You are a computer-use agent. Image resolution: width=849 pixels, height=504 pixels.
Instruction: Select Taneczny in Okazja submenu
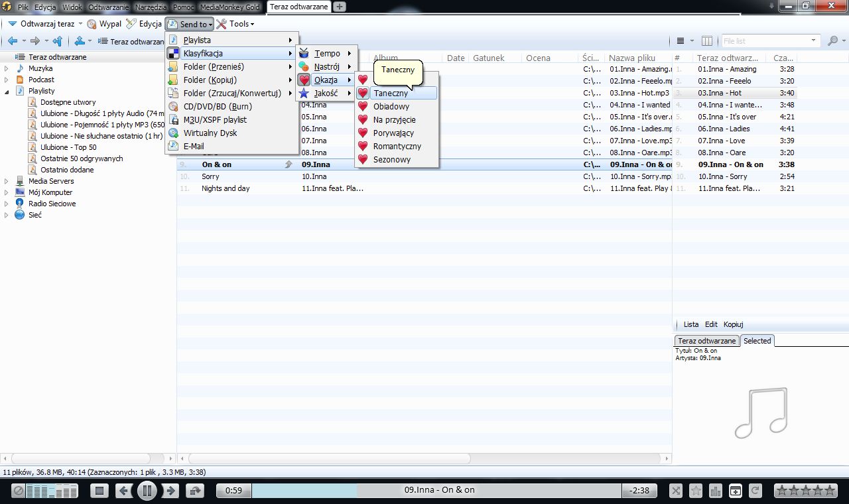(x=396, y=94)
